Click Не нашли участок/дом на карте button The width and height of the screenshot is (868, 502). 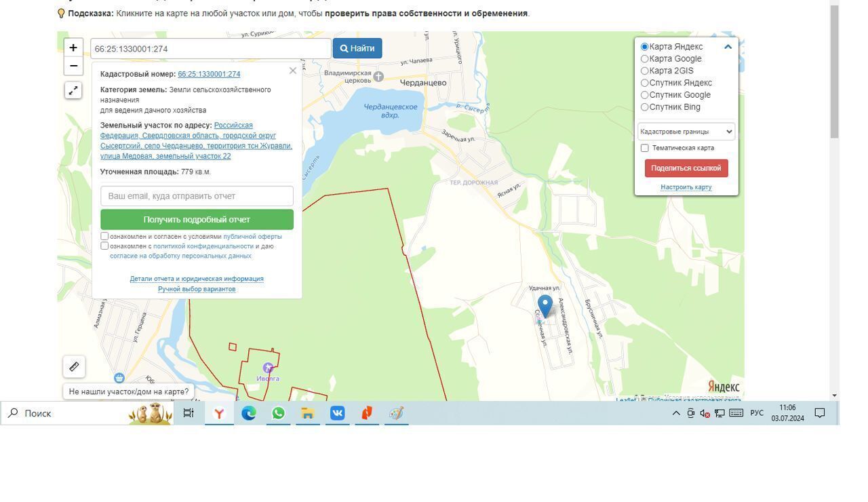[129, 391]
